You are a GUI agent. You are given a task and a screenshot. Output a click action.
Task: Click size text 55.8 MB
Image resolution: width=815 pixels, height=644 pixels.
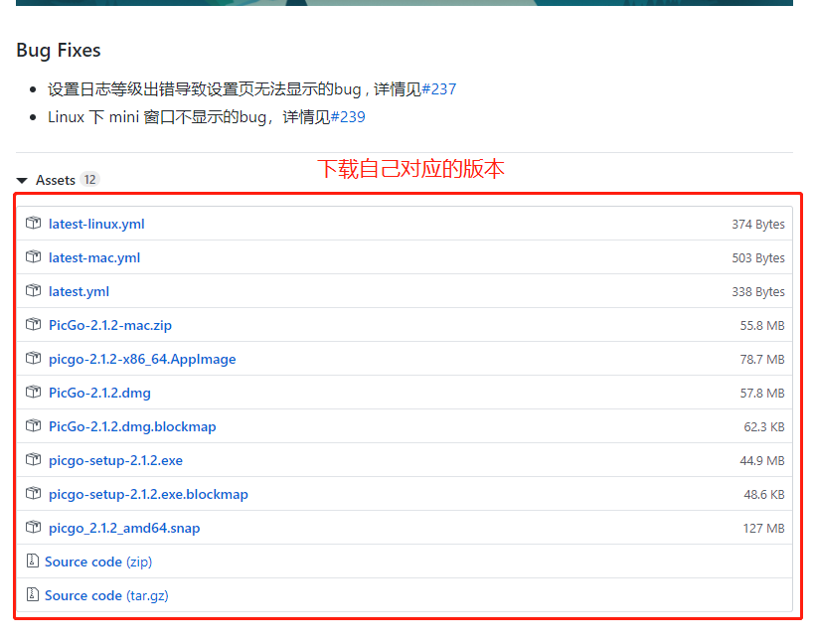[x=762, y=326]
